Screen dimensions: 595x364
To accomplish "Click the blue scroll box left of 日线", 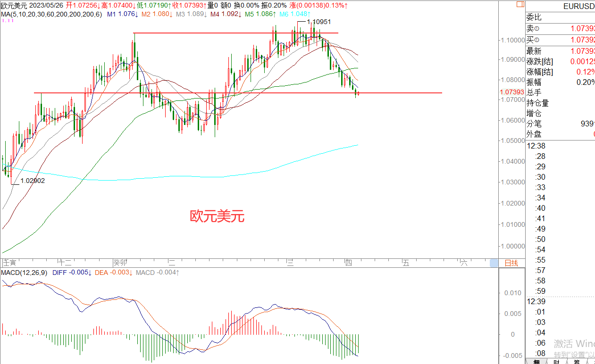I will [x=494, y=263].
